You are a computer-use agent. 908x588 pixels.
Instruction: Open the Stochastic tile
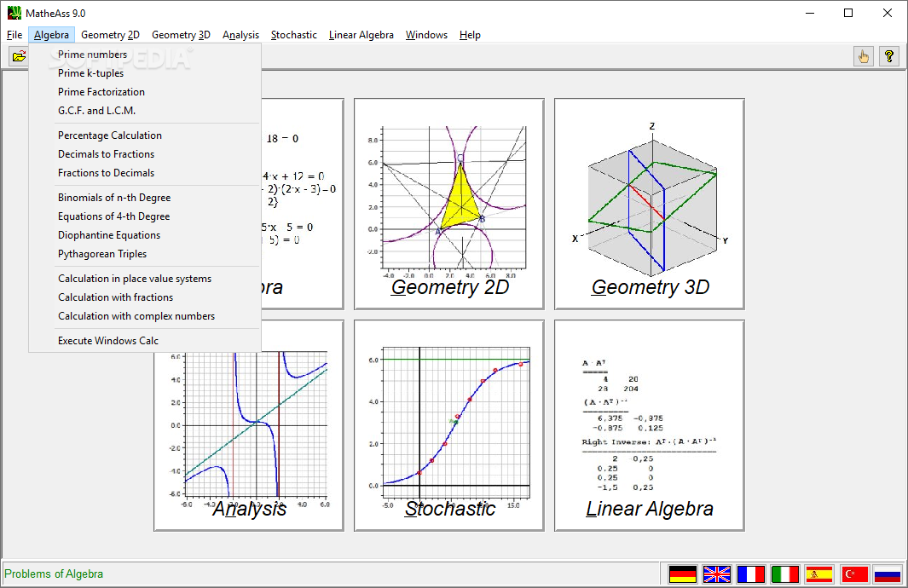coord(448,425)
